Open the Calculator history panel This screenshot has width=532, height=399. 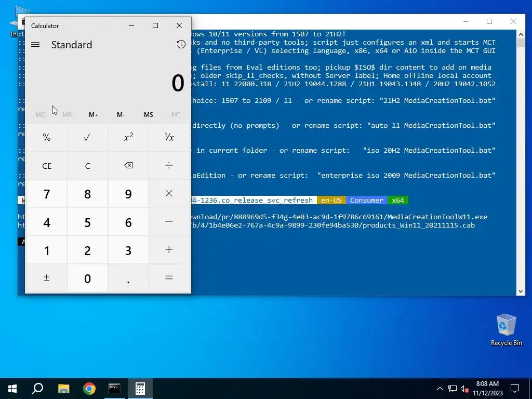[x=181, y=44]
